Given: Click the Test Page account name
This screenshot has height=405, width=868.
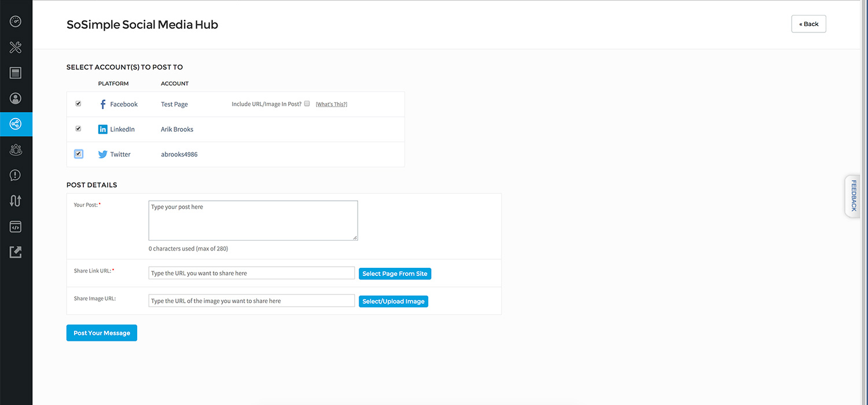Looking at the screenshot, I should click(x=174, y=104).
